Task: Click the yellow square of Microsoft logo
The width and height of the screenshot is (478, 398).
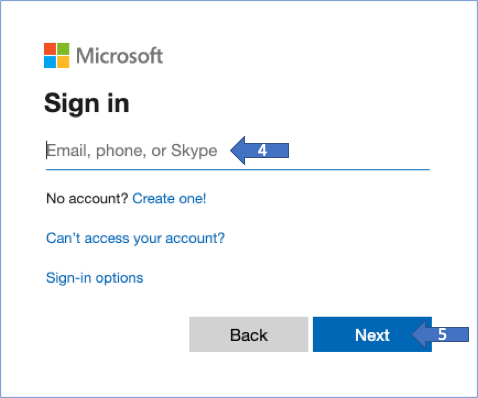Action: [x=63, y=62]
